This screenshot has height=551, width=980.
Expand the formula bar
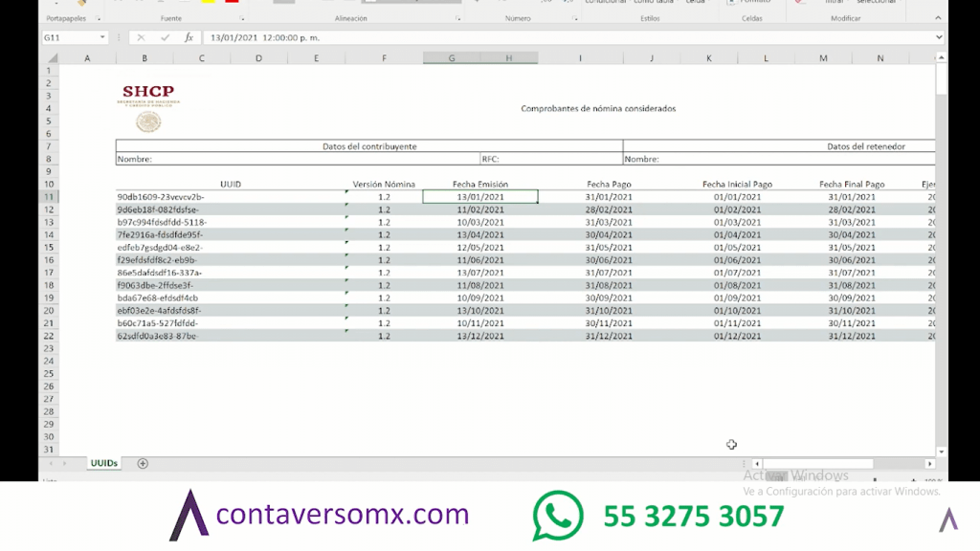click(x=939, y=37)
